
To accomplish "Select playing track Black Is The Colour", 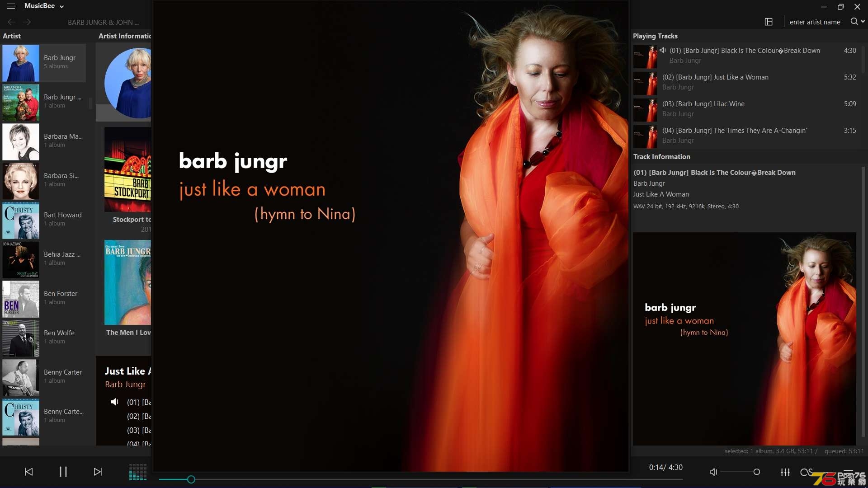I will click(746, 55).
